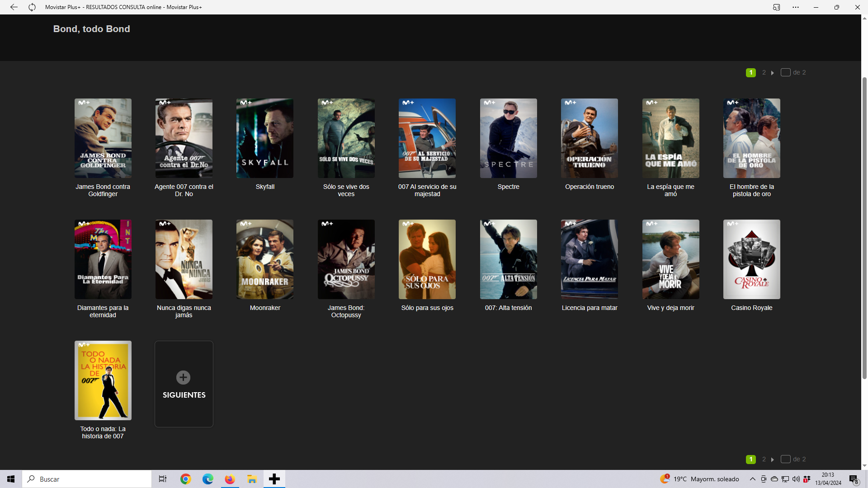The height and width of the screenshot is (488, 868).
Task: Click the Buscar taskbar search box
Action: pyautogui.click(x=87, y=479)
